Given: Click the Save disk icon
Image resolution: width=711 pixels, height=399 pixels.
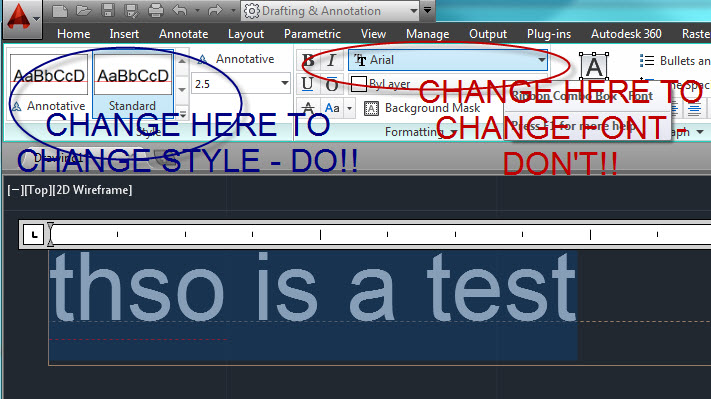Looking at the screenshot, I should pos(107,10).
